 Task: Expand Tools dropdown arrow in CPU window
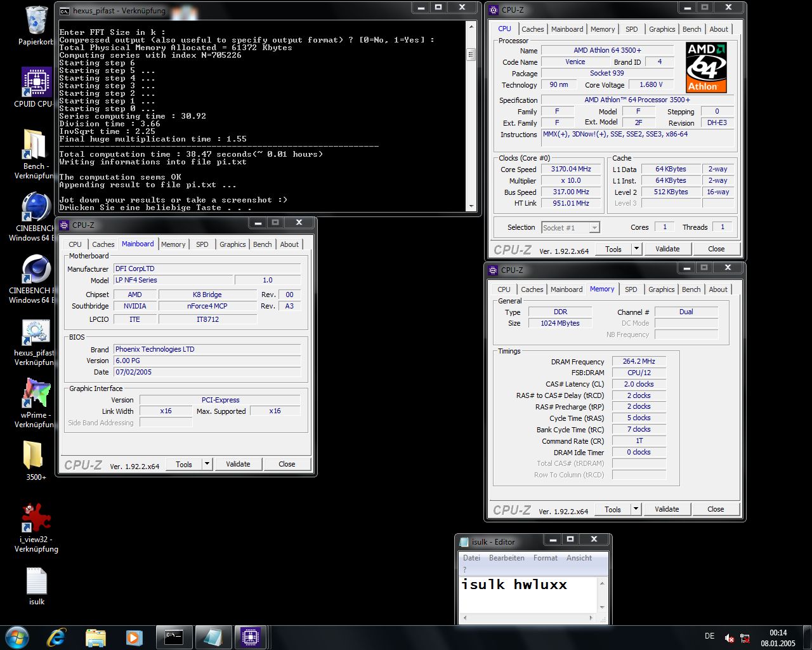click(x=636, y=249)
